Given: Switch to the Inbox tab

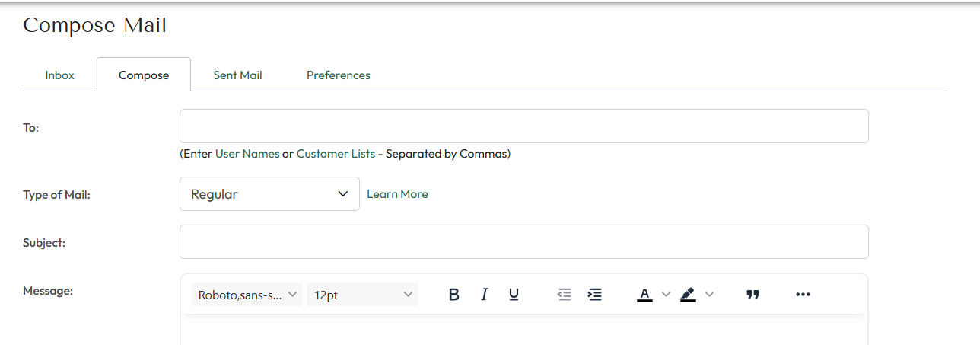Looking at the screenshot, I should point(59,75).
